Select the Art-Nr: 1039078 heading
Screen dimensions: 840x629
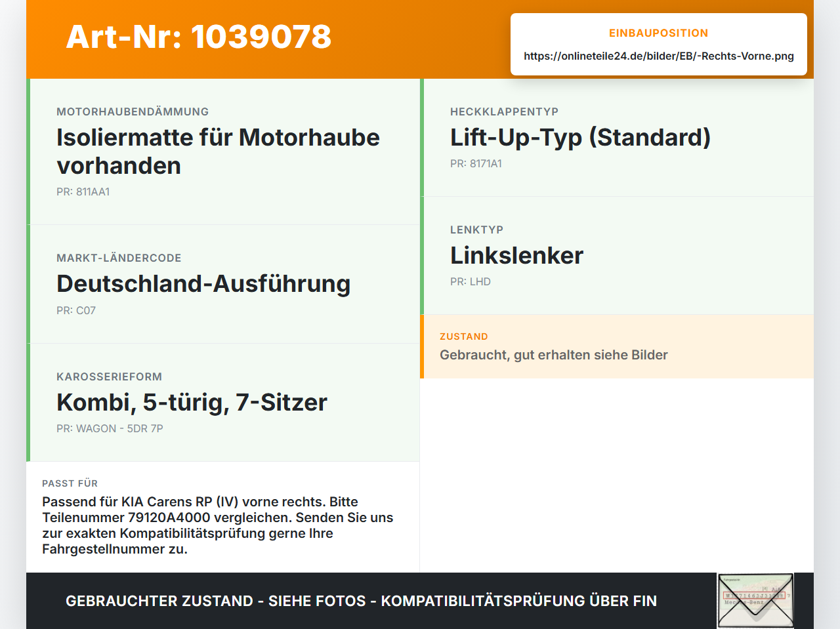199,37
